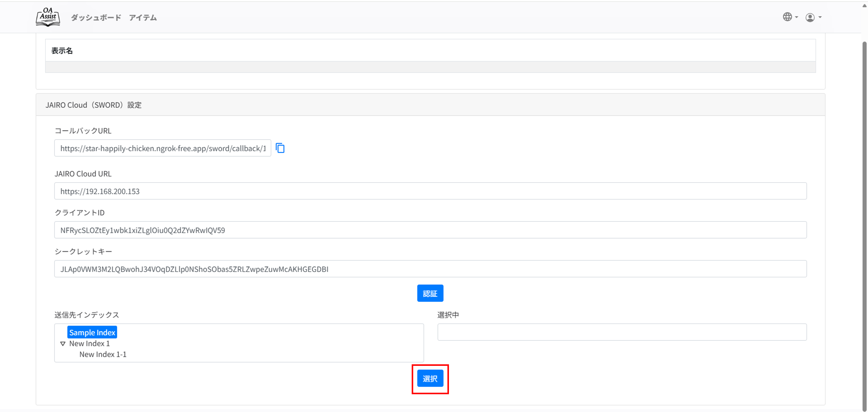Select New Index 1-1 child node
Screen dimensions: 868x412
[x=103, y=354]
